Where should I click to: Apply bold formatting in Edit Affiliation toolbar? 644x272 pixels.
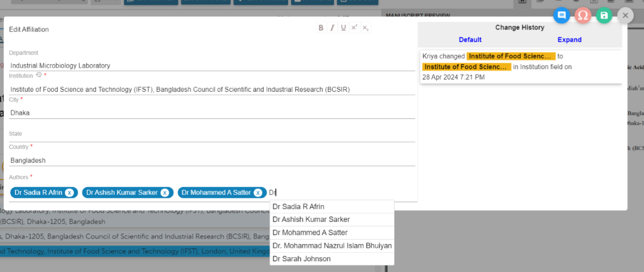coord(321,28)
